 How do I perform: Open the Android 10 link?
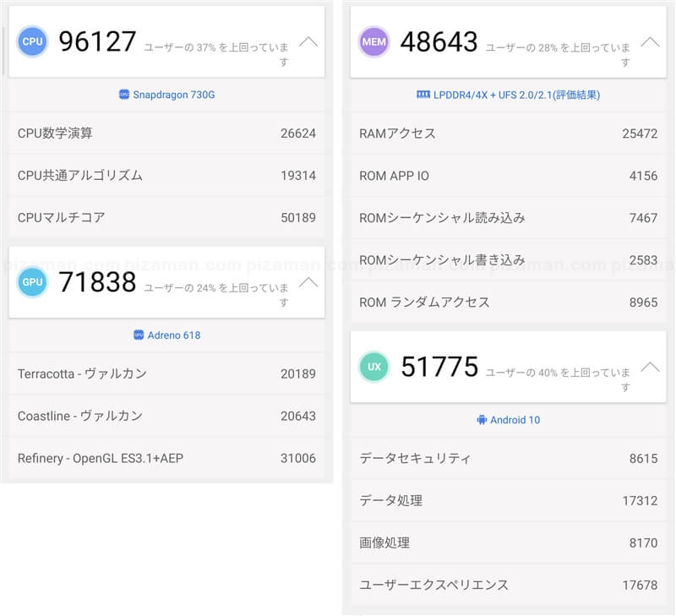515,420
